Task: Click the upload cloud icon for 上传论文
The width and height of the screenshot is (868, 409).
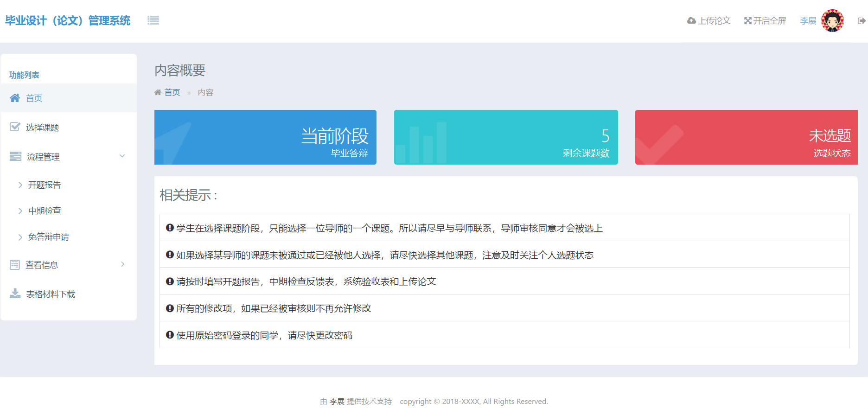Action: [x=691, y=21]
